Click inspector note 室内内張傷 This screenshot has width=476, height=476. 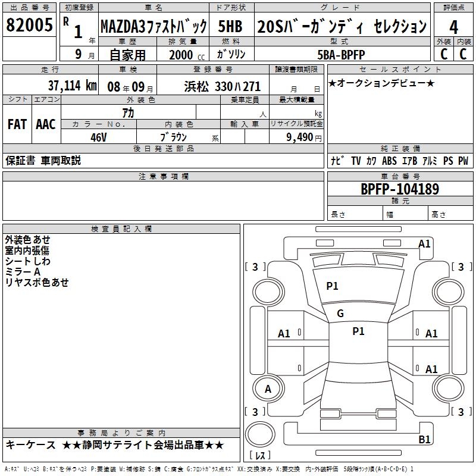27,250
